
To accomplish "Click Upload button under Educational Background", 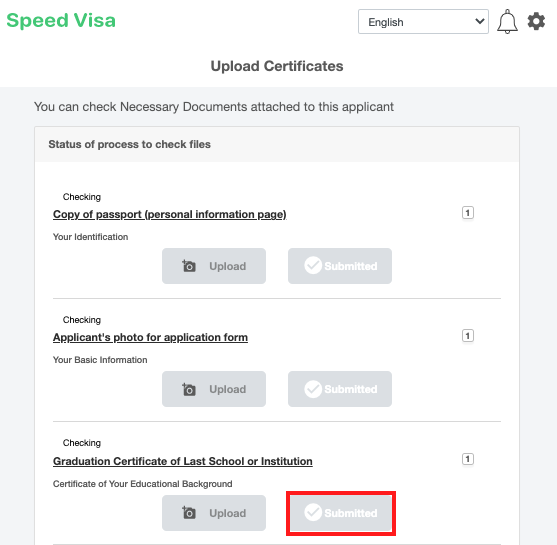I will pyautogui.click(x=214, y=513).
